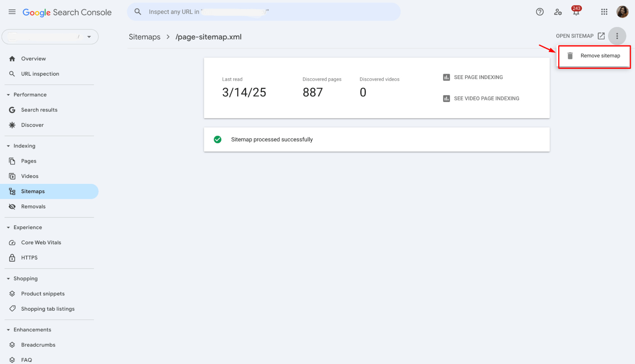The image size is (635, 364).
Task: Click the Help question mark icon
Action: coord(539,12)
